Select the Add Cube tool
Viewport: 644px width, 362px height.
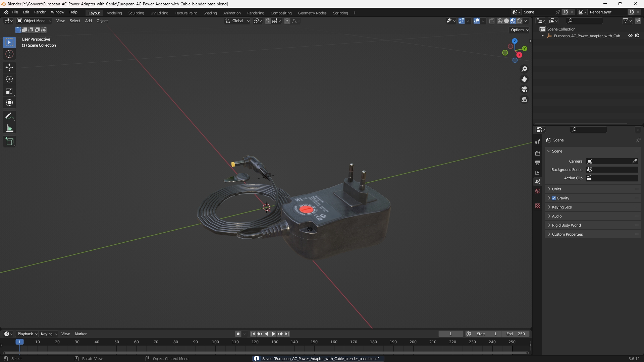pos(9,141)
